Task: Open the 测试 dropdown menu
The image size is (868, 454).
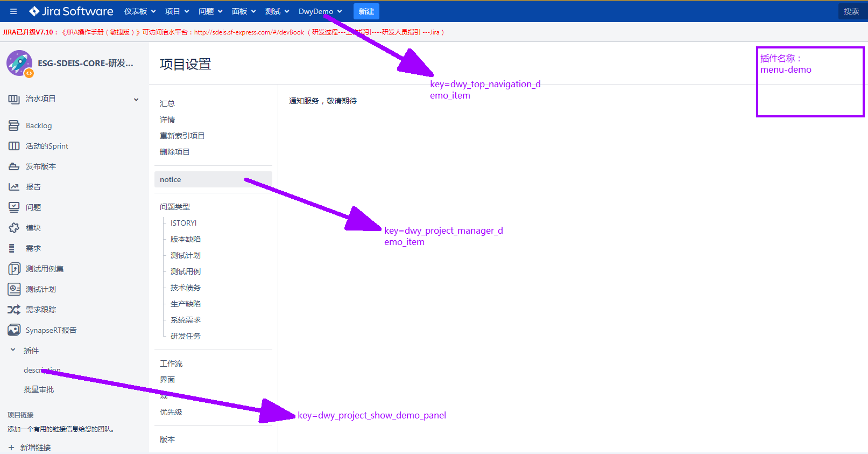Action: pyautogui.click(x=277, y=11)
